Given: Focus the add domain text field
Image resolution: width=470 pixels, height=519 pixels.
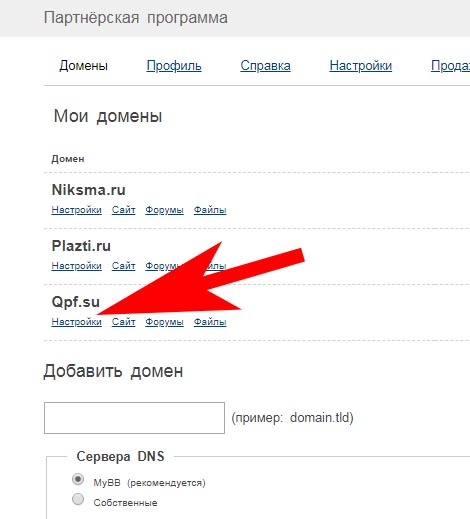Looking at the screenshot, I should [134, 418].
